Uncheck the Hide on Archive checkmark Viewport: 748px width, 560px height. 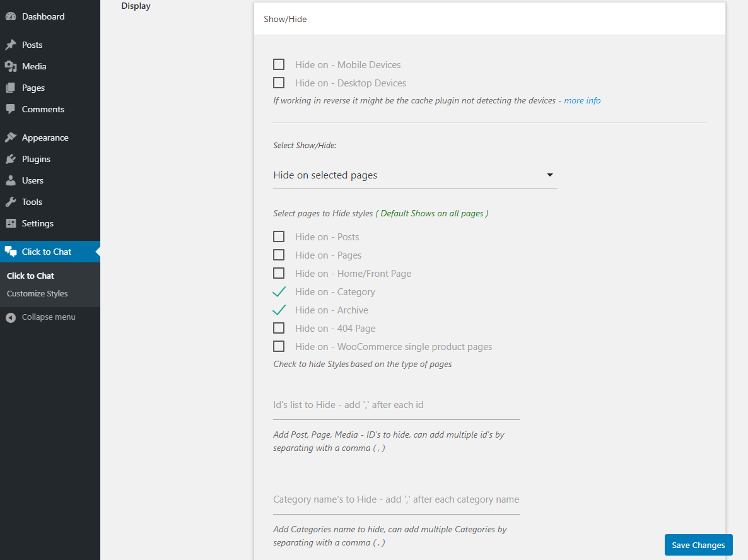coord(279,310)
